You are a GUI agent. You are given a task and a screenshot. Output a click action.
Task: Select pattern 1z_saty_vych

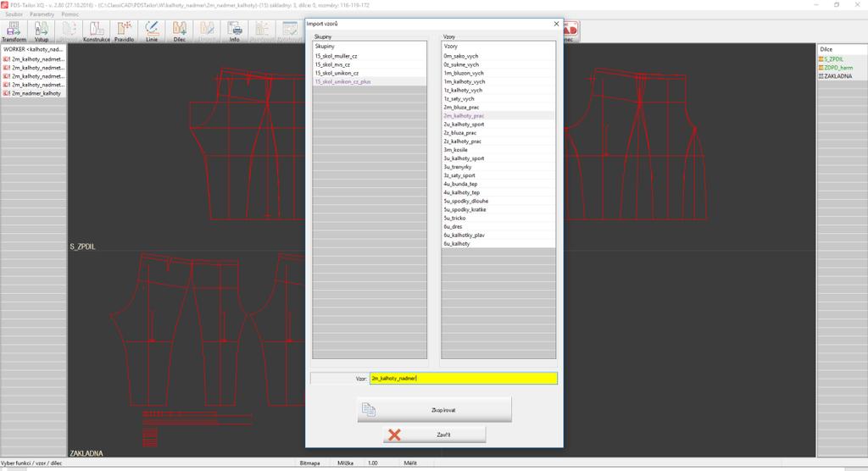[498, 98]
